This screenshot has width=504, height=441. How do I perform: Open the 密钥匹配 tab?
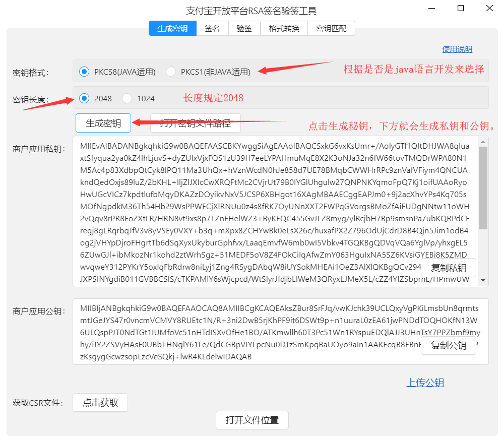(332, 28)
